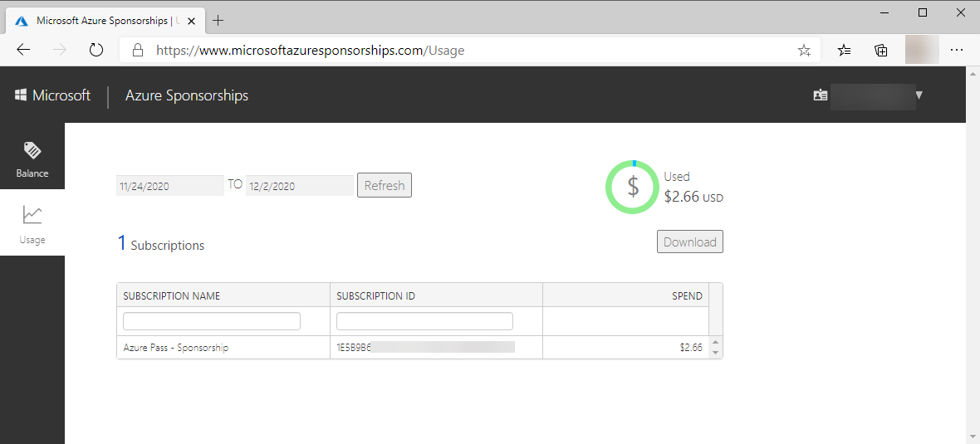980x444 pixels.
Task: Open the Favorites list icon
Action: tap(844, 51)
